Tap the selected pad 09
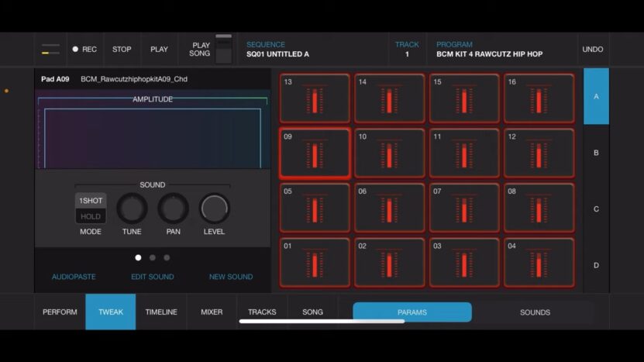 315,153
